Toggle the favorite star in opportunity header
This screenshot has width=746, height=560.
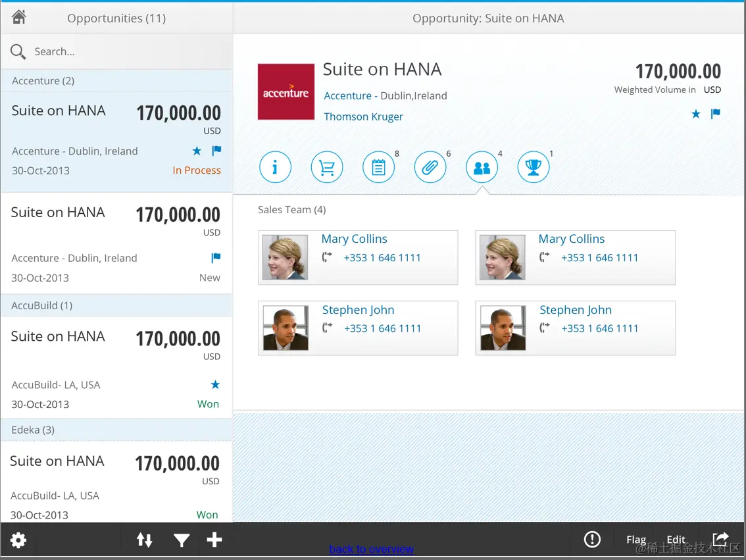coord(695,114)
